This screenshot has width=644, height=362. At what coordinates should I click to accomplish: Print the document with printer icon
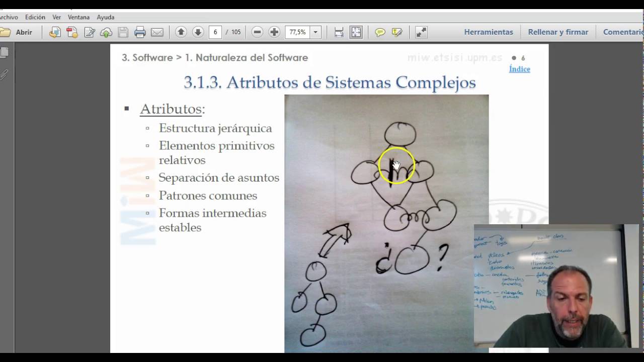(x=140, y=32)
